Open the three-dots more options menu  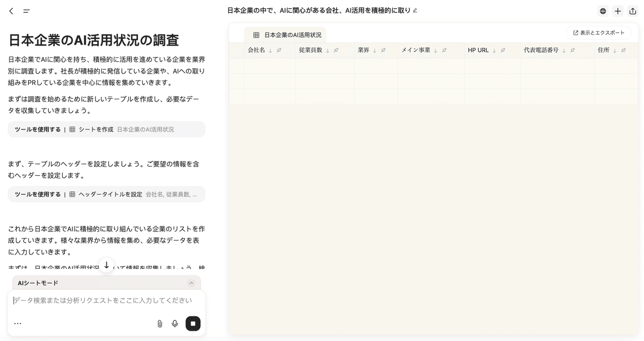tap(18, 323)
